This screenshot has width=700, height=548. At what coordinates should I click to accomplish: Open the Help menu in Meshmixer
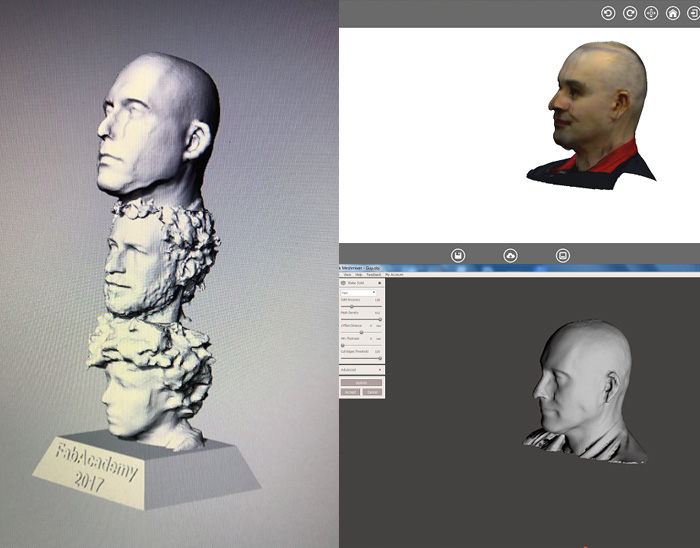point(358,274)
